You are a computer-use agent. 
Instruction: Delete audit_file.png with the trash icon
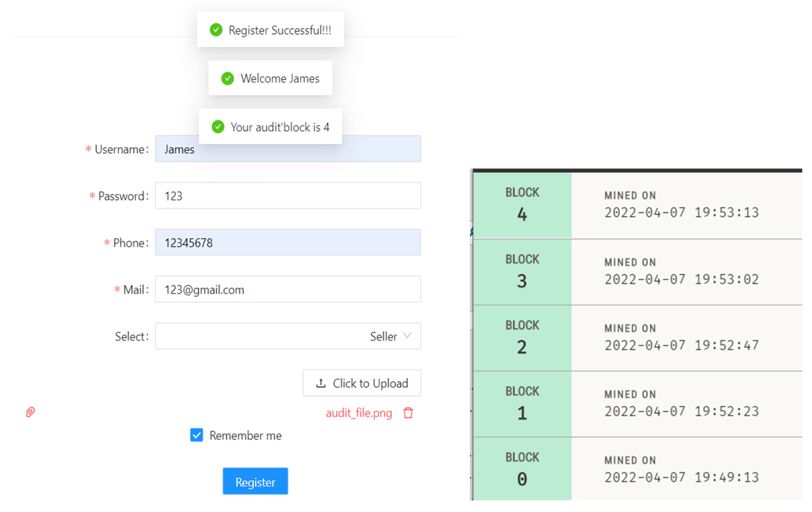(x=408, y=412)
